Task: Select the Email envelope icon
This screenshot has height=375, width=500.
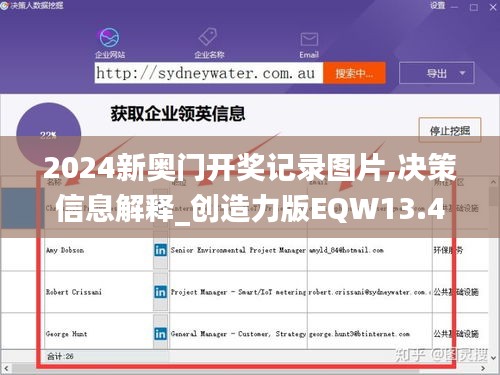Action: [309, 39]
